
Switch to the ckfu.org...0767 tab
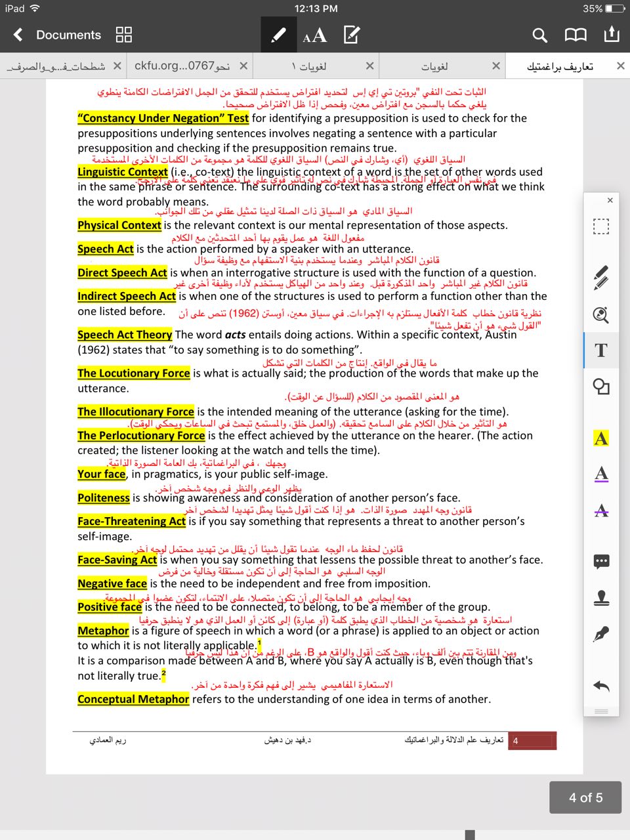182,66
